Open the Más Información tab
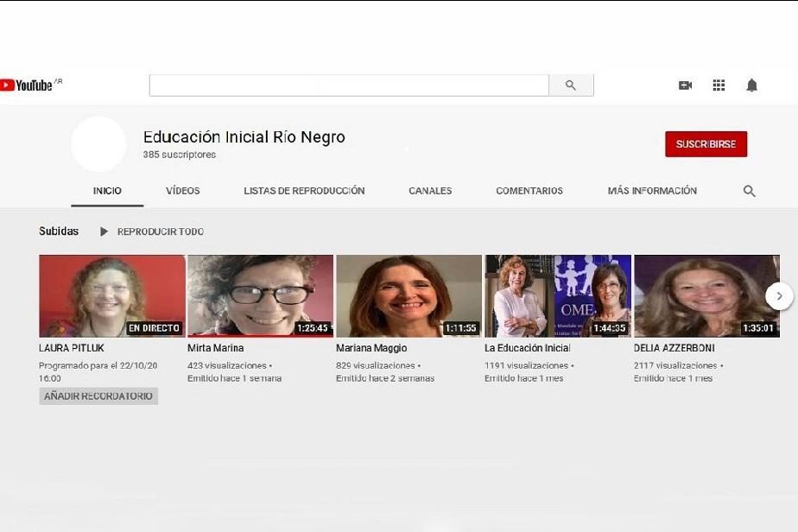The width and height of the screenshot is (798, 532). click(x=651, y=191)
